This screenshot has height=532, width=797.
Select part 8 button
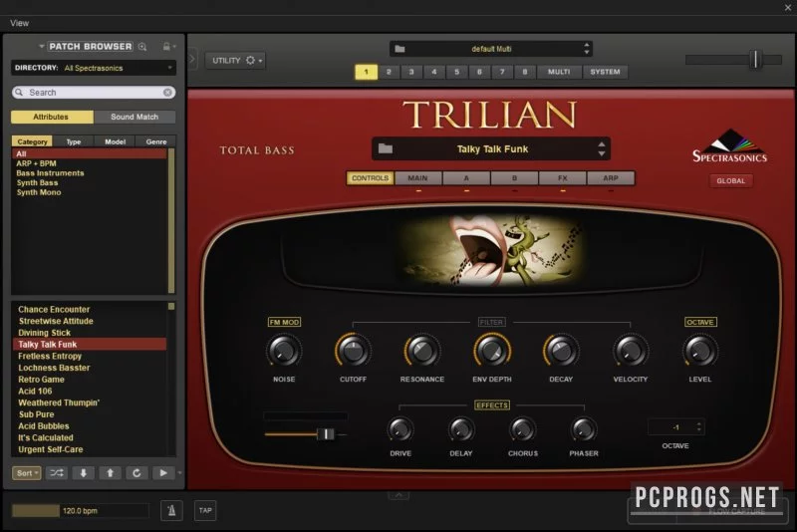point(525,72)
